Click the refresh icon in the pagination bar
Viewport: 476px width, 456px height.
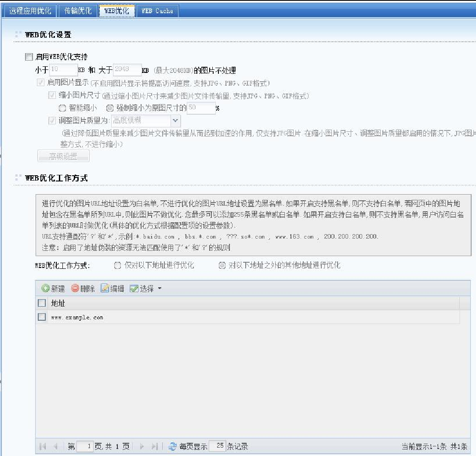point(173,446)
